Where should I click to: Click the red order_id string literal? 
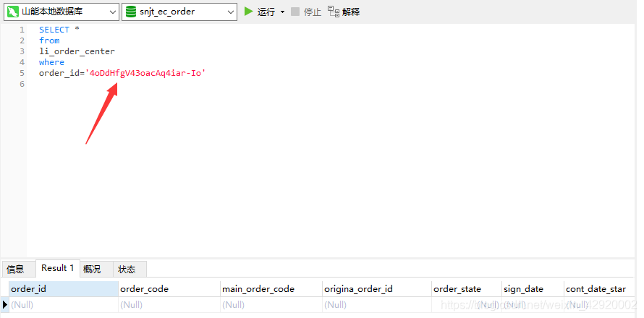145,73
